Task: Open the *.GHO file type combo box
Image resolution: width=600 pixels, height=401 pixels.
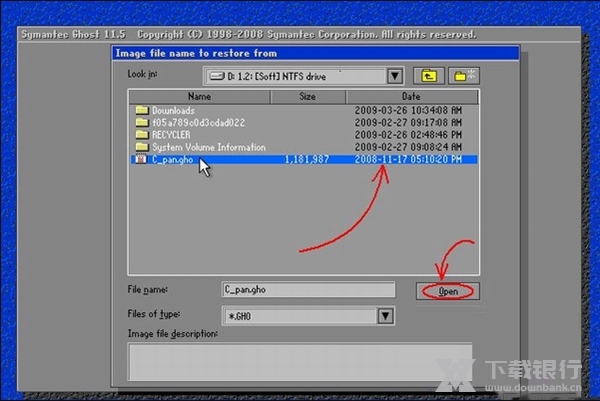Action: pos(298,316)
